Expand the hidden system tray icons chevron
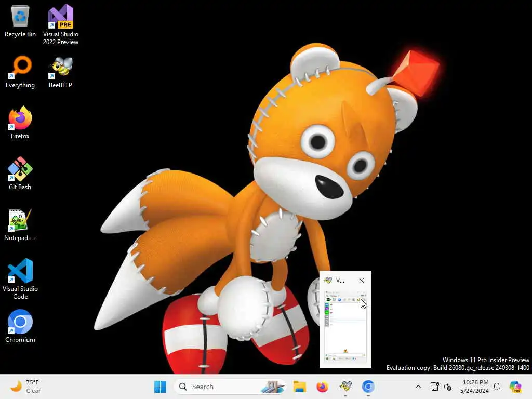The height and width of the screenshot is (399, 532). point(418,387)
